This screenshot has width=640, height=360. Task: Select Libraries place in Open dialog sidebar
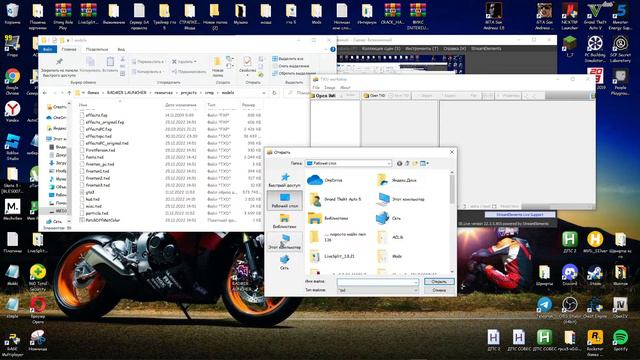click(284, 221)
